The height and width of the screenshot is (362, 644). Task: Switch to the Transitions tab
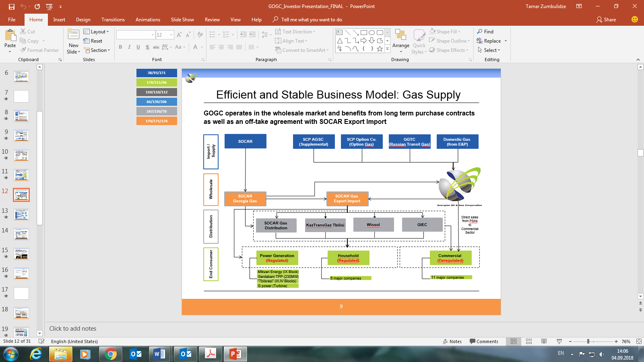(x=113, y=20)
